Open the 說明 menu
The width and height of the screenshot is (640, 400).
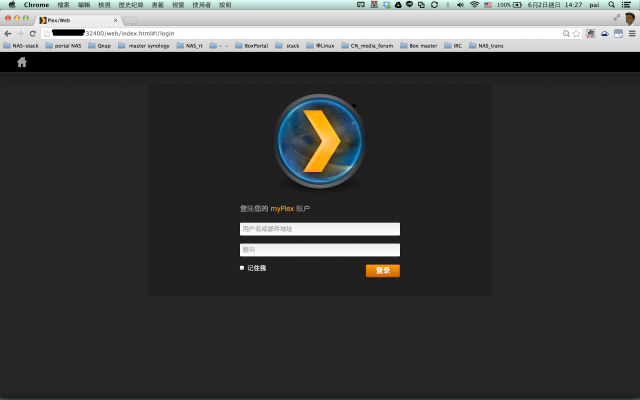pos(225,5)
